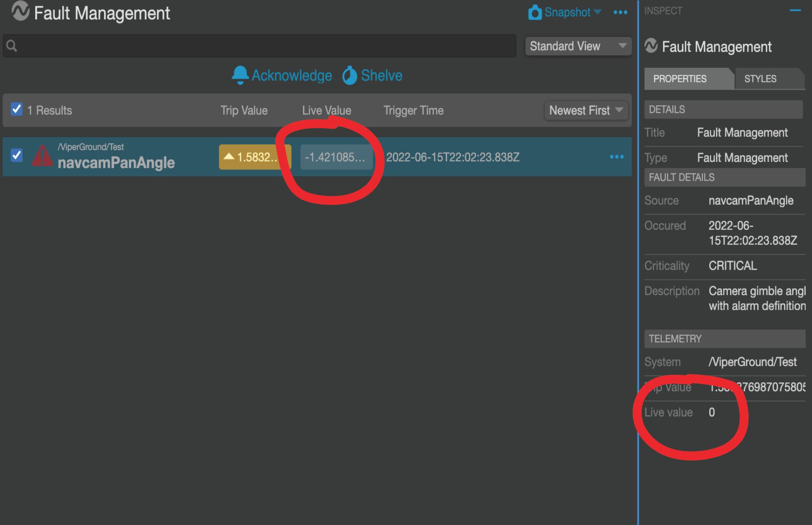The height and width of the screenshot is (525, 812).
Task: Uncheck the select-all checkbox above the results list
Action: click(x=17, y=109)
